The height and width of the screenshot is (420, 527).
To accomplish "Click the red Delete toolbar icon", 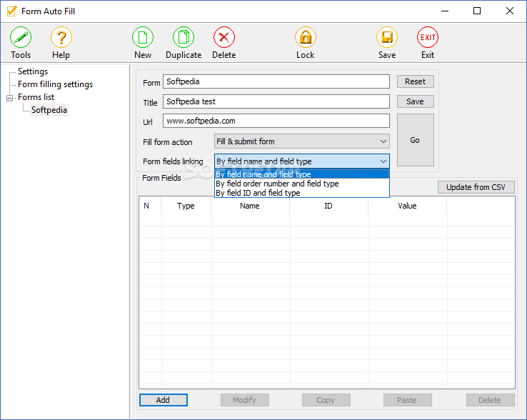I will tap(224, 38).
